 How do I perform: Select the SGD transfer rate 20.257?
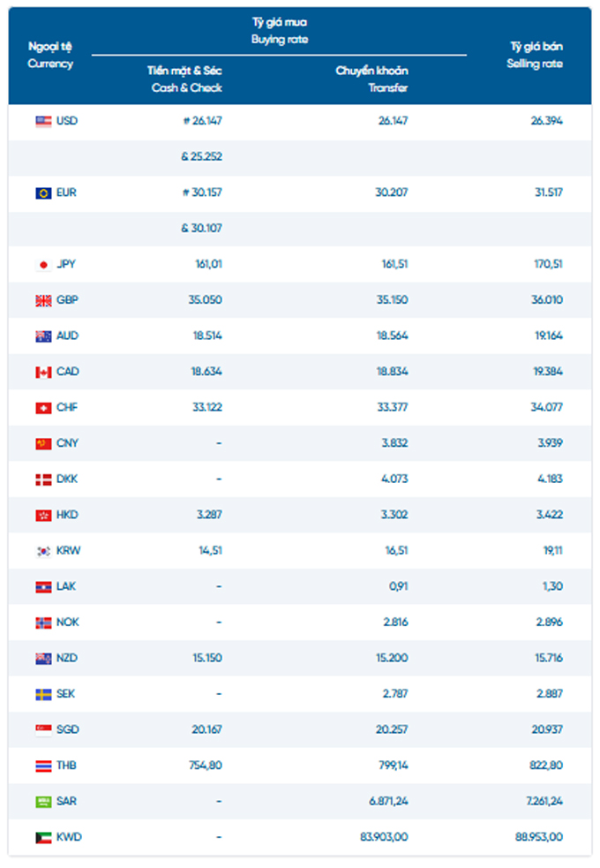click(392, 729)
